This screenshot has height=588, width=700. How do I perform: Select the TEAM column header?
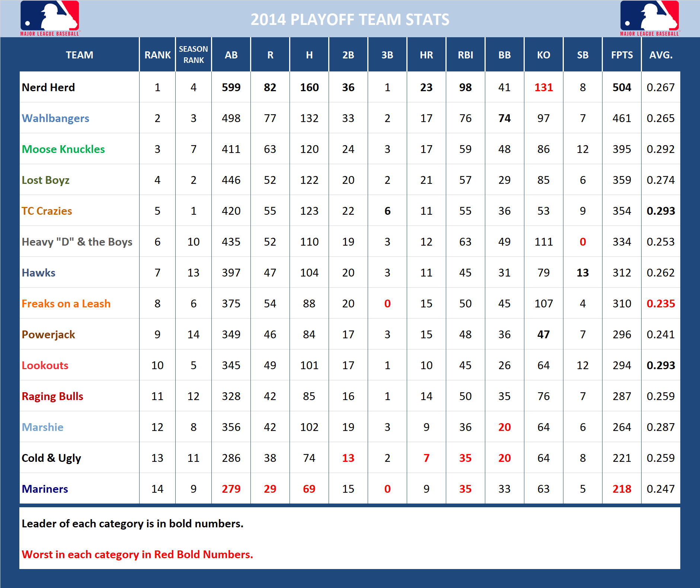click(x=79, y=55)
